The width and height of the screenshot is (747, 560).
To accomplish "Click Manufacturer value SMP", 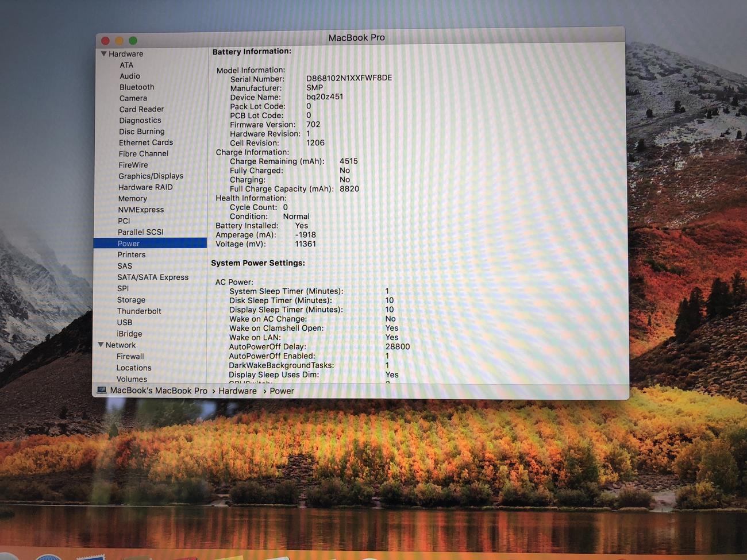I will pyautogui.click(x=314, y=88).
